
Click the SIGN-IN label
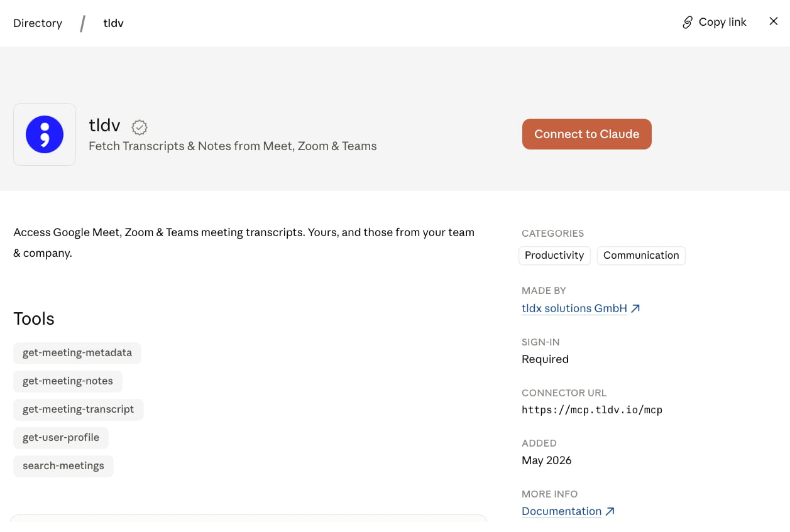click(x=540, y=342)
